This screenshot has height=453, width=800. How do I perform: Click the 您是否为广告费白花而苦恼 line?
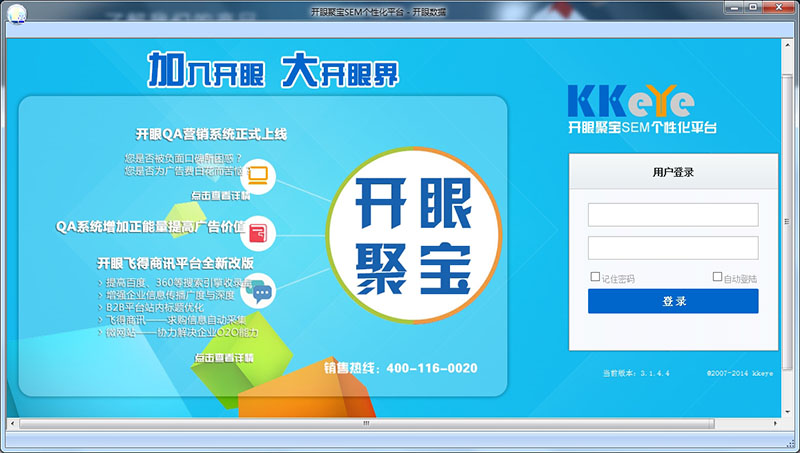(187, 171)
